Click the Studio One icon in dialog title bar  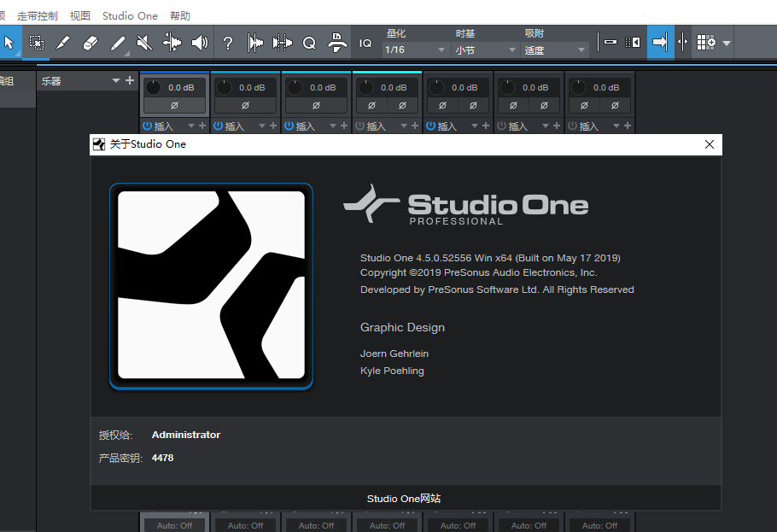coord(99,144)
